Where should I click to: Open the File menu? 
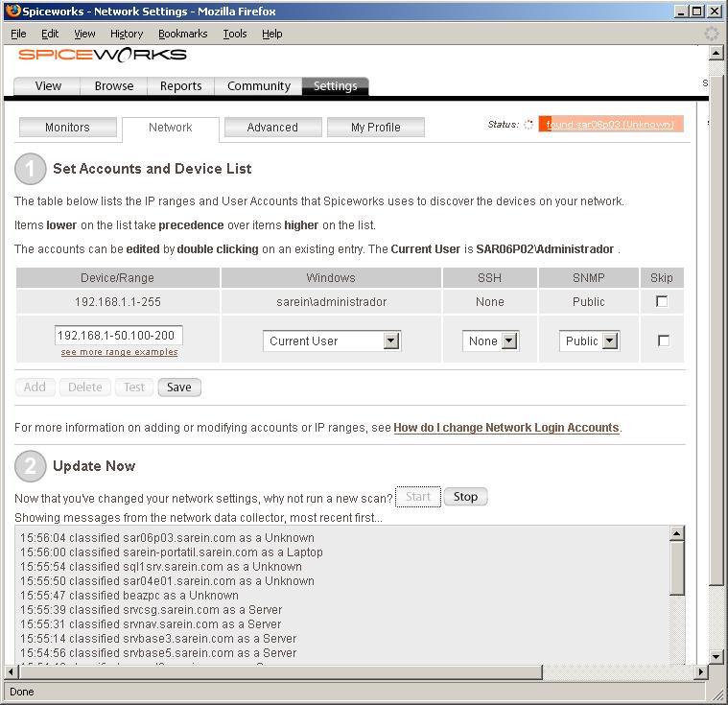coord(18,34)
